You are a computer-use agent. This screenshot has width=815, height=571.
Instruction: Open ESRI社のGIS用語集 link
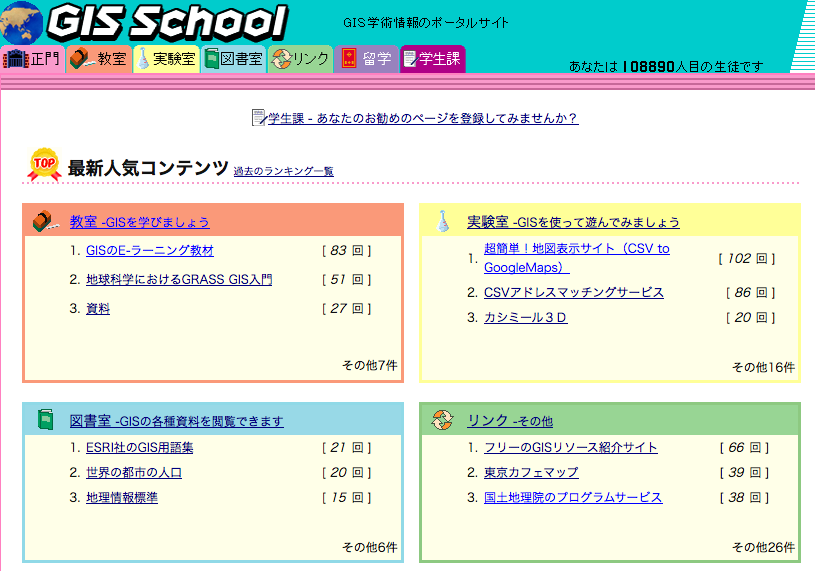(139, 447)
